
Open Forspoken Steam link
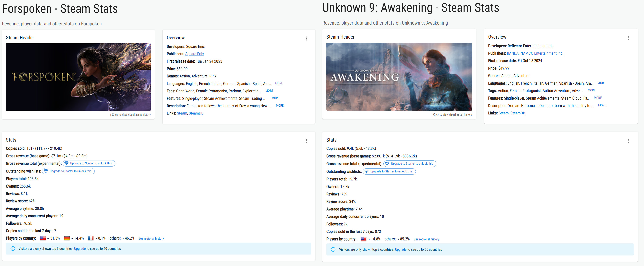coord(182,113)
